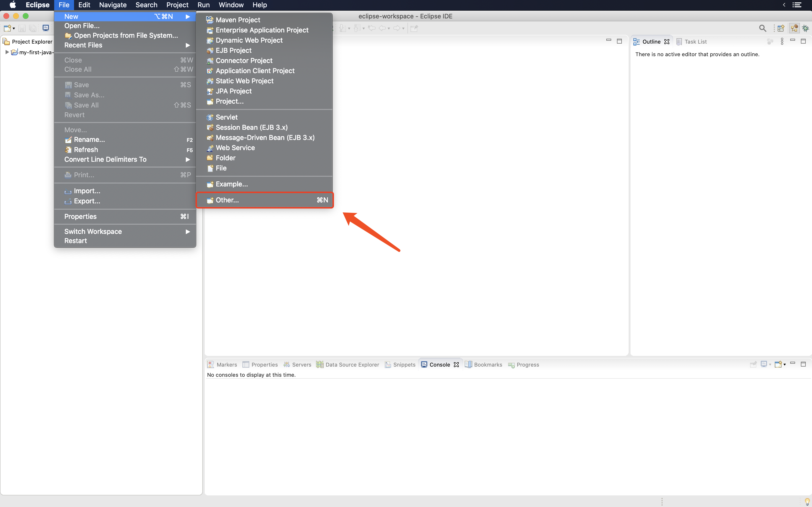Click the Open Console icon

(x=778, y=364)
